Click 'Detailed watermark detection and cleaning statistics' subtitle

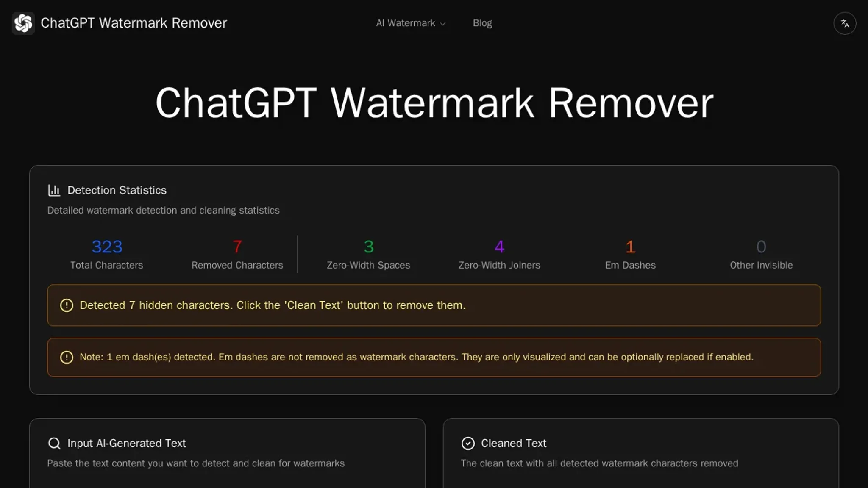pyautogui.click(x=163, y=210)
